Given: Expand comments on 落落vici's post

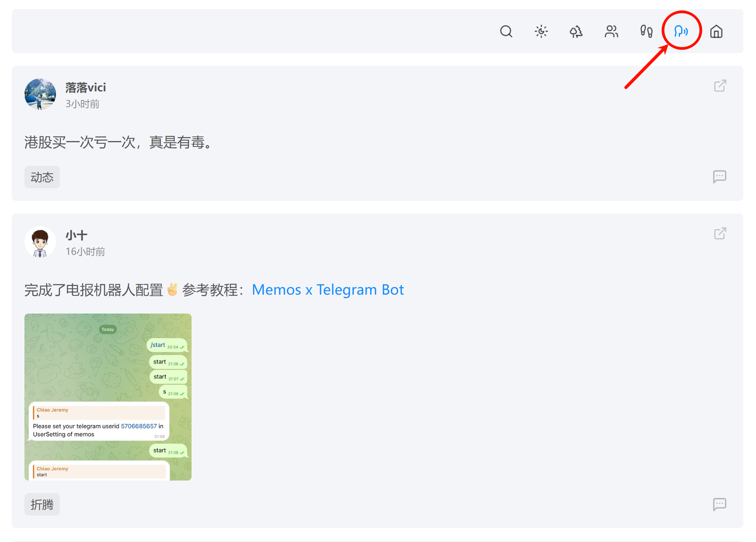Looking at the screenshot, I should click(x=719, y=176).
